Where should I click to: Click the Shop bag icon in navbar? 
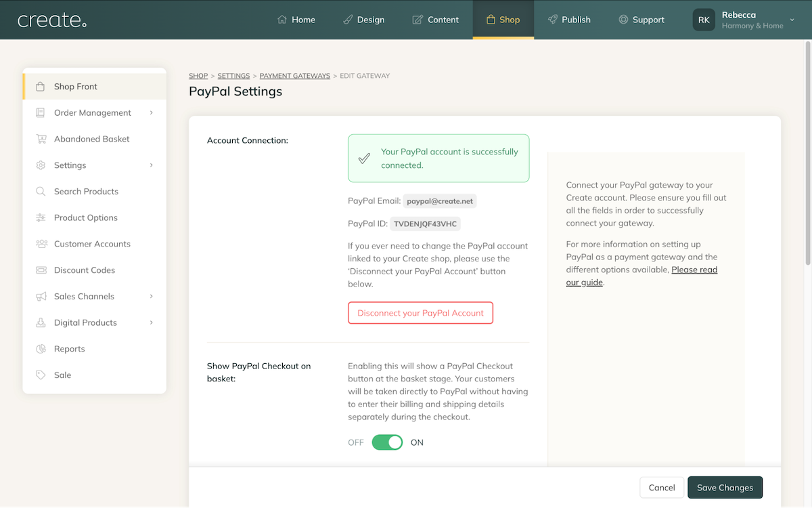pos(491,20)
